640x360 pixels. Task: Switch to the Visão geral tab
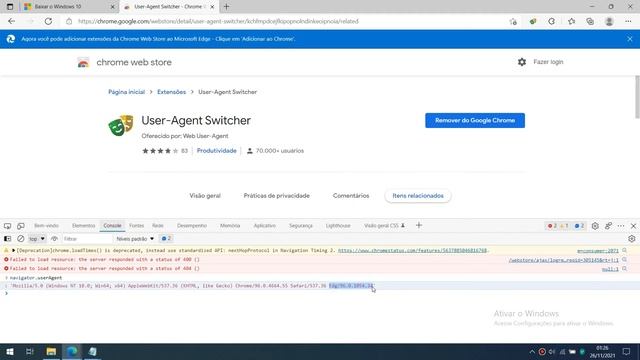click(205, 196)
